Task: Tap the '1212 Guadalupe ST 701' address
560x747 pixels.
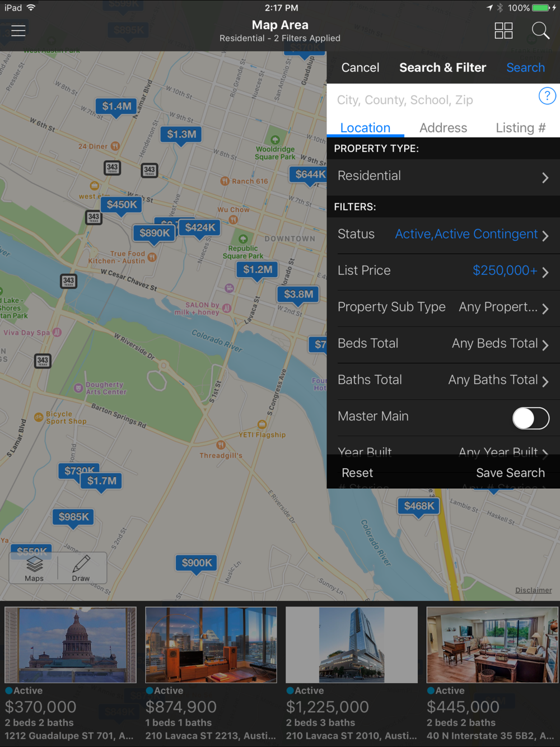Action: tap(69, 736)
